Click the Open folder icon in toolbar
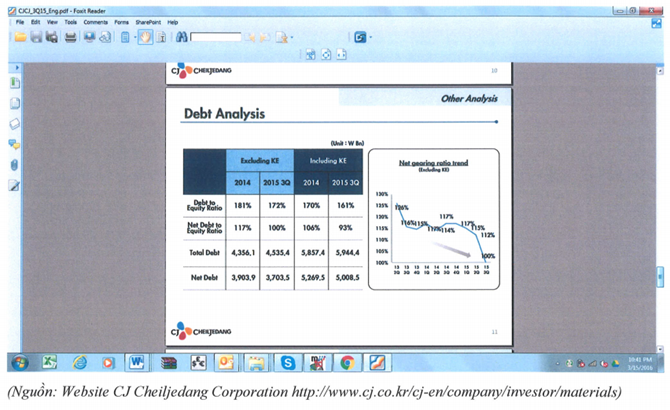 20,37
